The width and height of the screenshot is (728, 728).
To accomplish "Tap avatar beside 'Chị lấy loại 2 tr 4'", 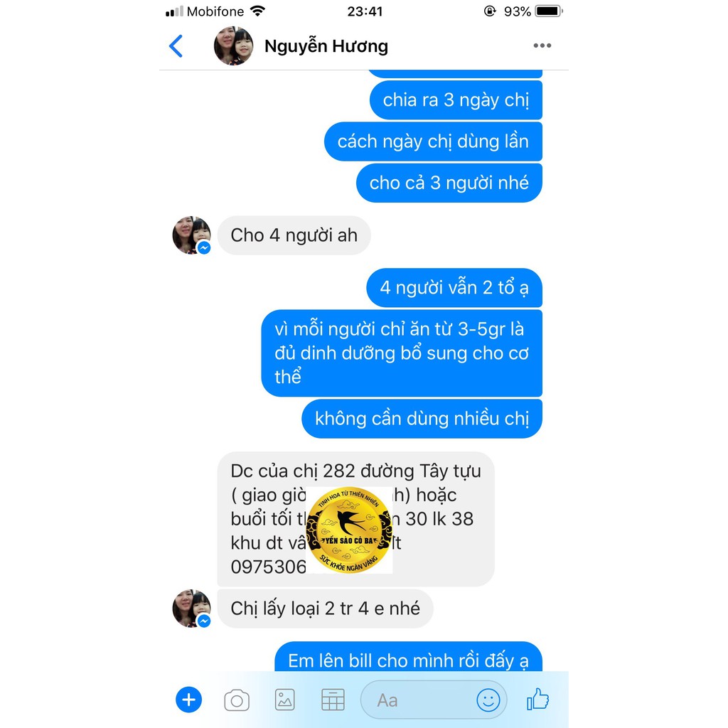I will [x=191, y=609].
